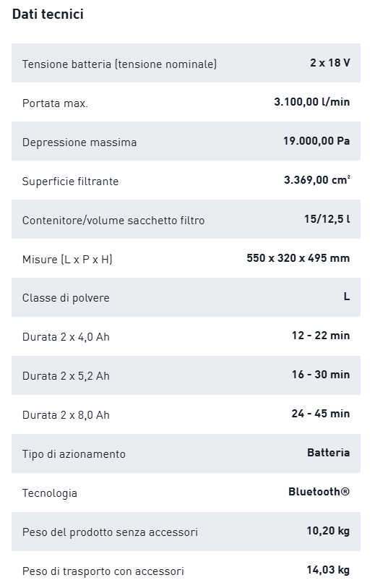375x588 pixels.
Task: Click the 3.100,00 l/min value
Action: click(311, 102)
